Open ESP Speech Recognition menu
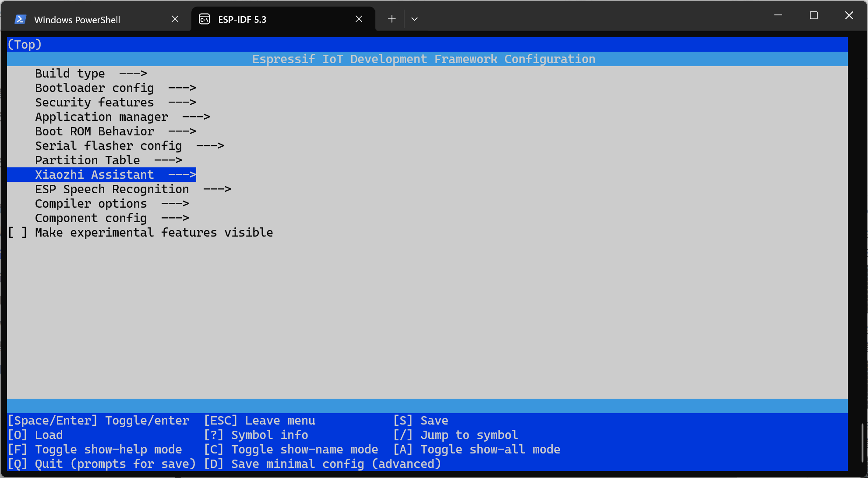 (133, 189)
